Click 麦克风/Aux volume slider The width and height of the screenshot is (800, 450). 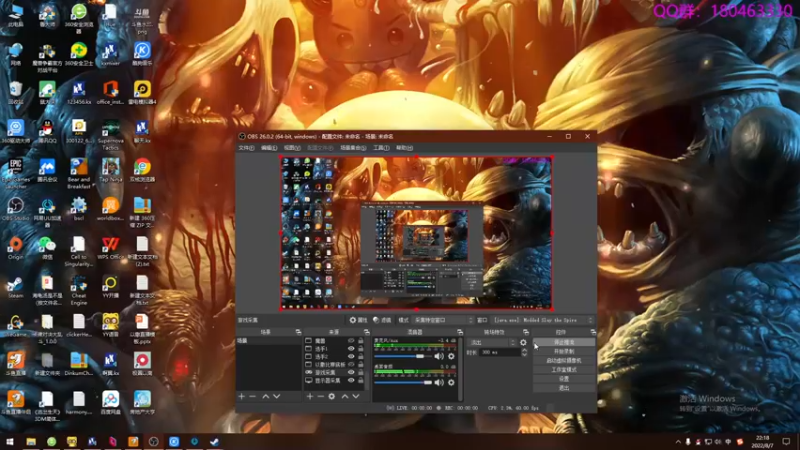pos(403,356)
